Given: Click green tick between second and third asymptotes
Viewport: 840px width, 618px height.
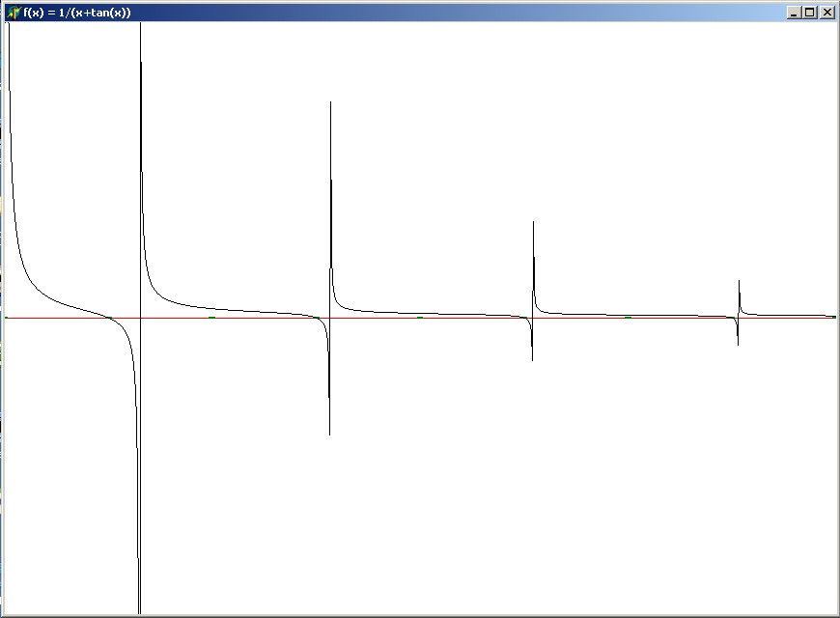Looking at the screenshot, I should [420, 317].
